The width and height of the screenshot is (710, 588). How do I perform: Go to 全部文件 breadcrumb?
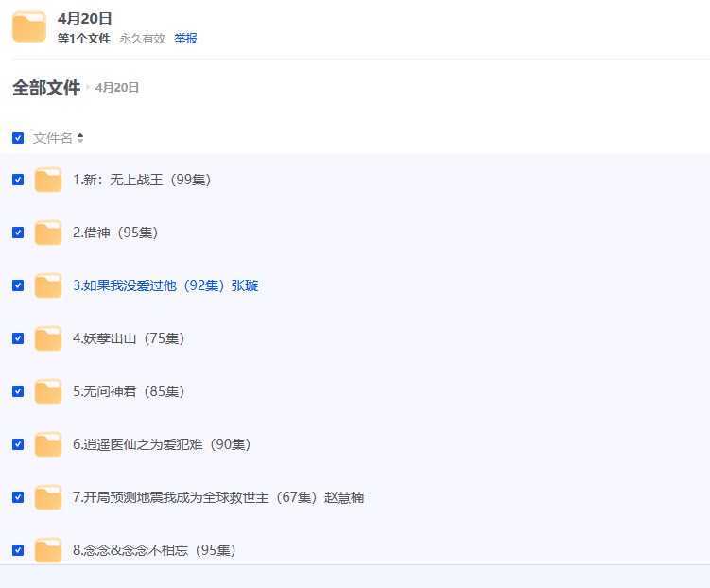click(46, 88)
